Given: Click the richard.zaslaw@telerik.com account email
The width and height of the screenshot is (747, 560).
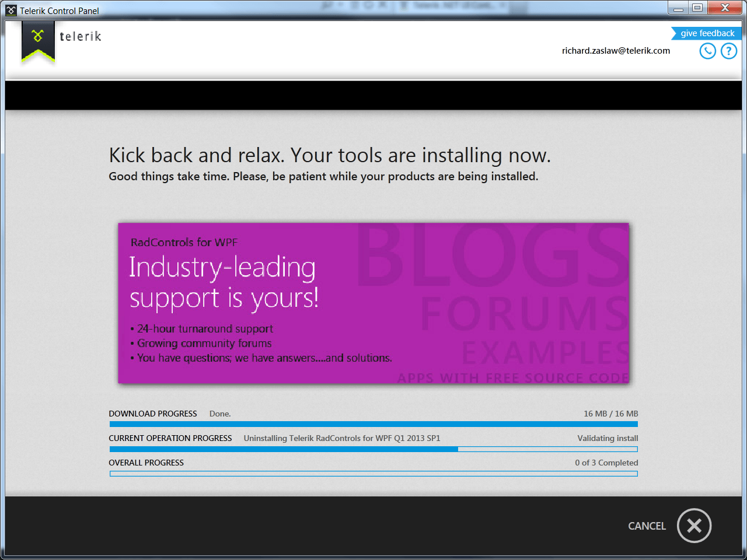Looking at the screenshot, I should point(616,51).
